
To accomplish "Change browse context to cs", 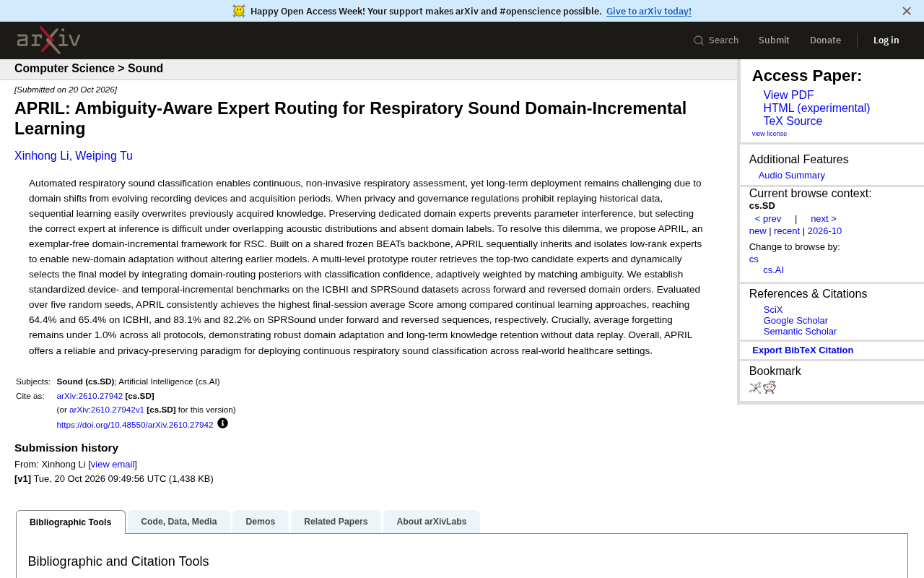I will click(x=754, y=259).
